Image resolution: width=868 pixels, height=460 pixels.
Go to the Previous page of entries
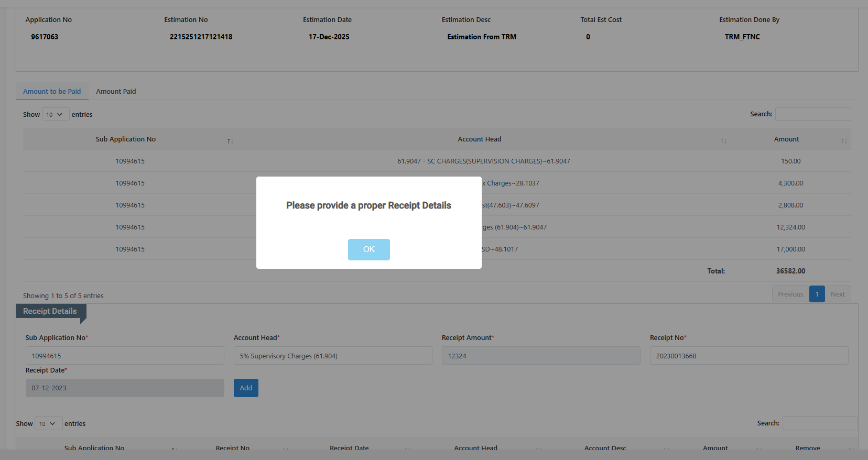pos(790,294)
